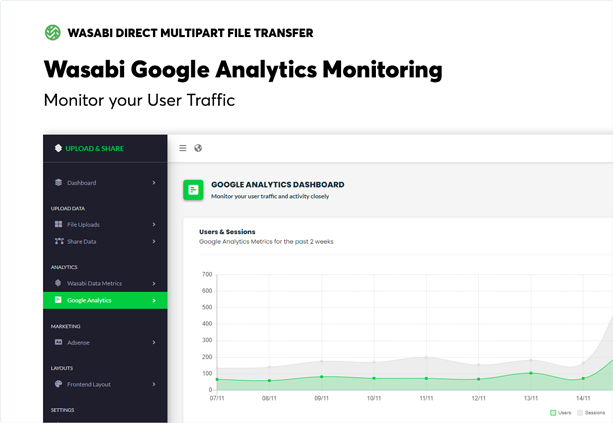Click 'Google Analytics Metrics for the past 2 weeks'
The image size is (613, 423).
[266, 242]
